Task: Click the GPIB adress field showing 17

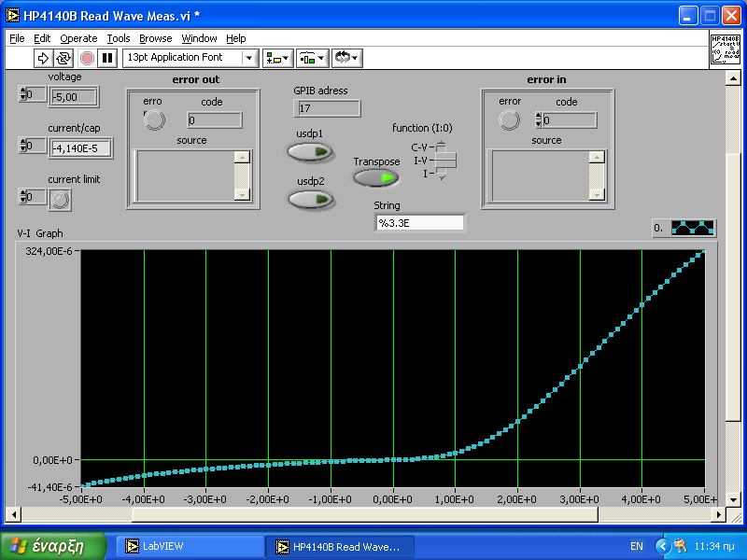Action: tap(328, 108)
